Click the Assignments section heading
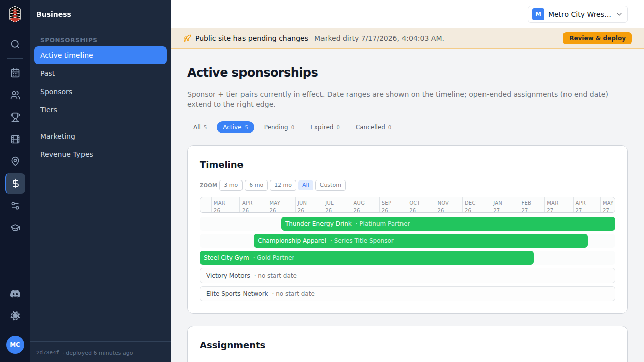Viewport: 644px width, 362px height. tap(232, 345)
